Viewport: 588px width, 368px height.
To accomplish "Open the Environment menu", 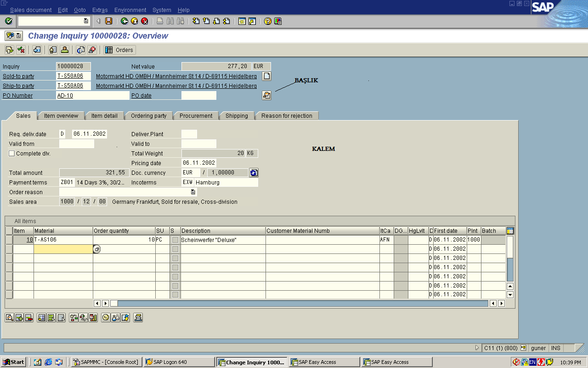I will click(x=130, y=10).
